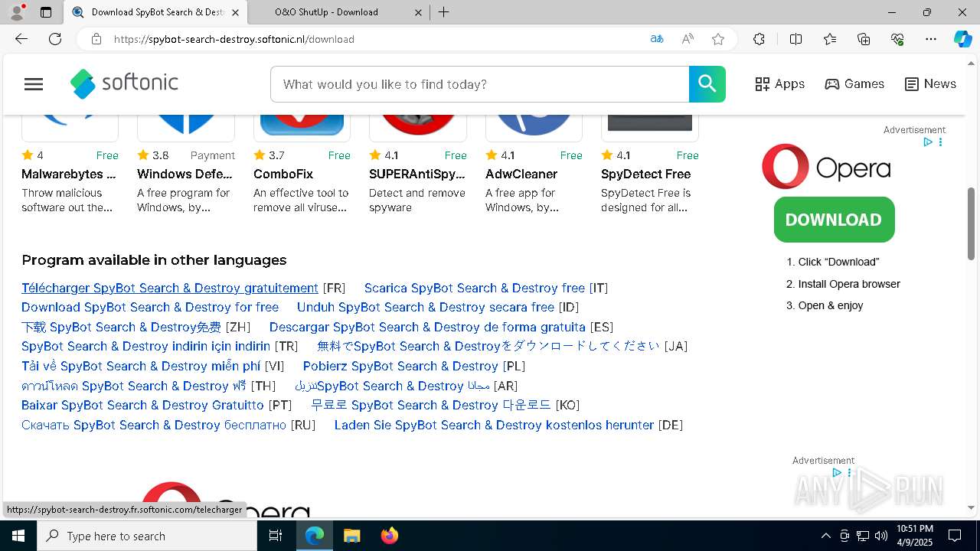Add this page to favorites
Viewport: 980px width, 551px height.
coord(718,39)
